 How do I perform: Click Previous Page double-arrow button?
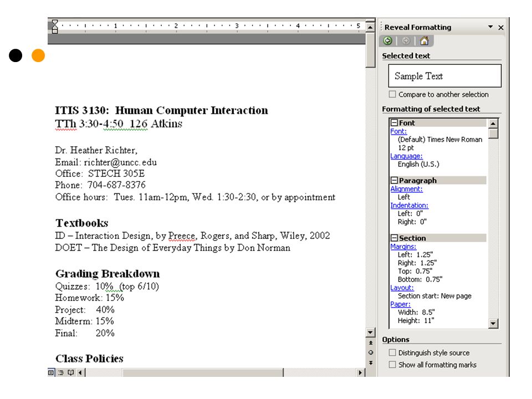[x=371, y=343]
